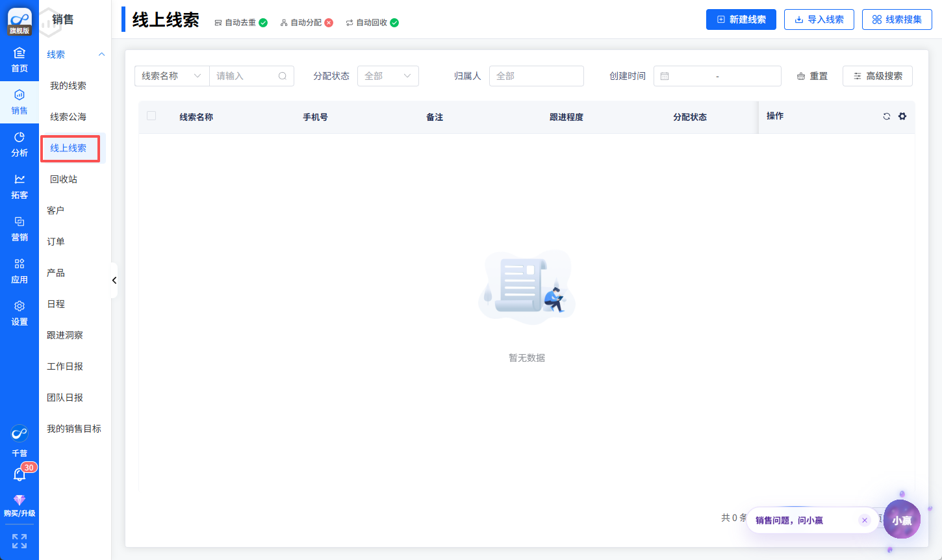This screenshot has width=942, height=560.
Task: Open the 营销 marketing icon
Action: point(19,229)
